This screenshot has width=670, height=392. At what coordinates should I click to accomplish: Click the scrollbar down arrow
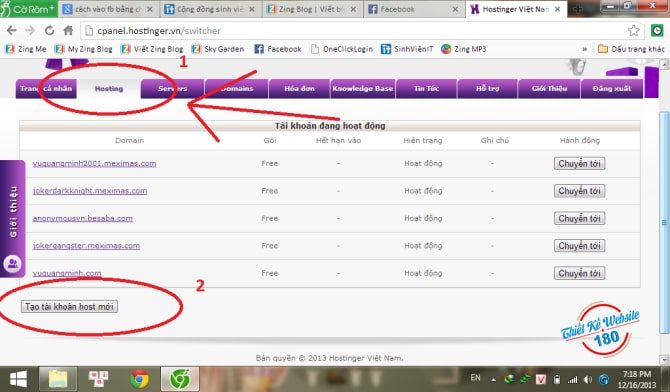point(664,360)
